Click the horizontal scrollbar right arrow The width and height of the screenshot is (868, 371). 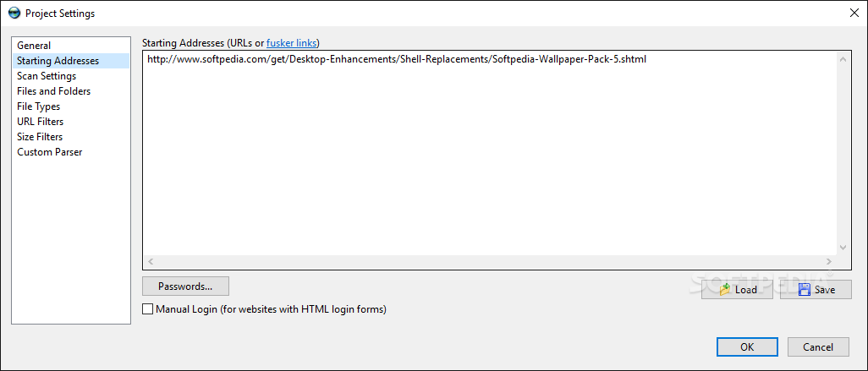(829, 262)
